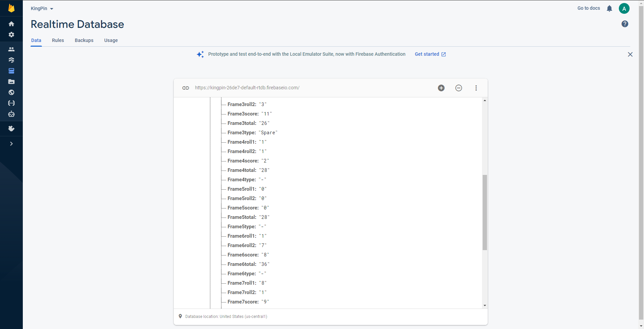Click page scrollbar down arrow
Image resolution: width=644 pixels, height=329 pixels.
click(641, 326)
